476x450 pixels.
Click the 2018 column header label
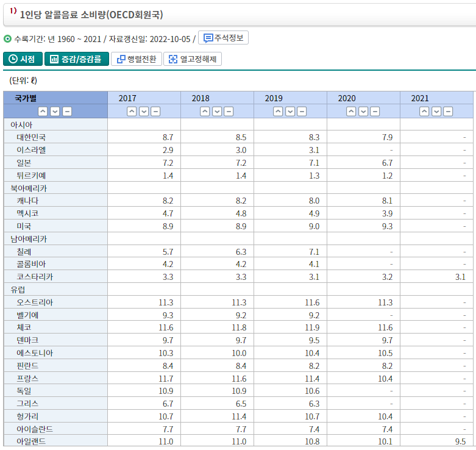tap(201, 98)
